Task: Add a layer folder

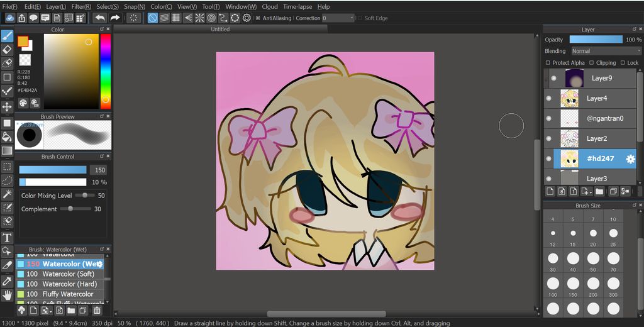Action: coord(599,191)
